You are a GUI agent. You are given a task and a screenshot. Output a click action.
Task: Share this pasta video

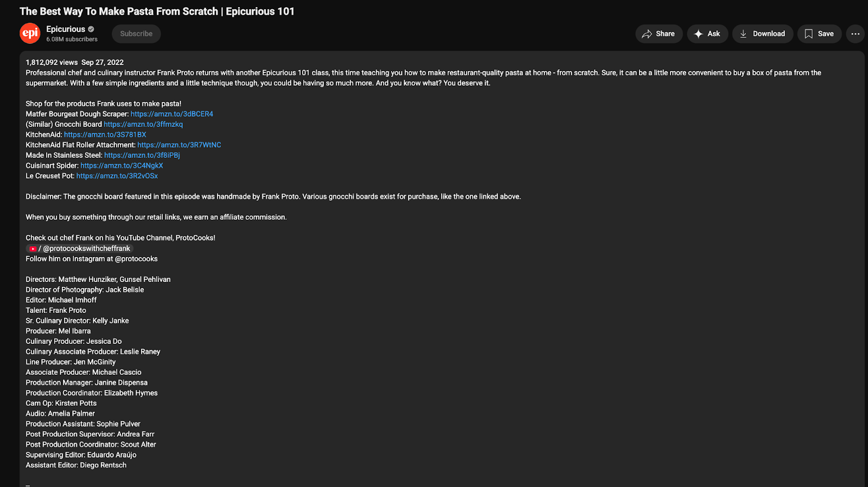click(659, 34)
